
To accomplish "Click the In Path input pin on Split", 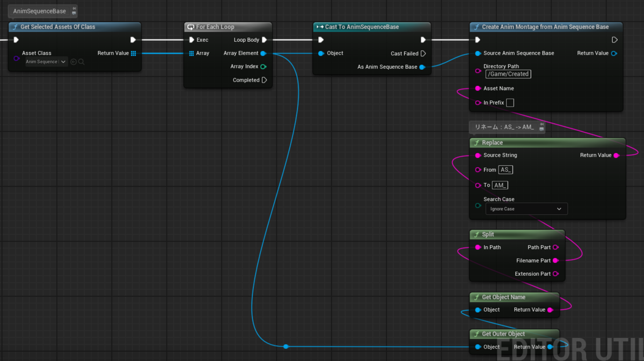I will 478,247.
